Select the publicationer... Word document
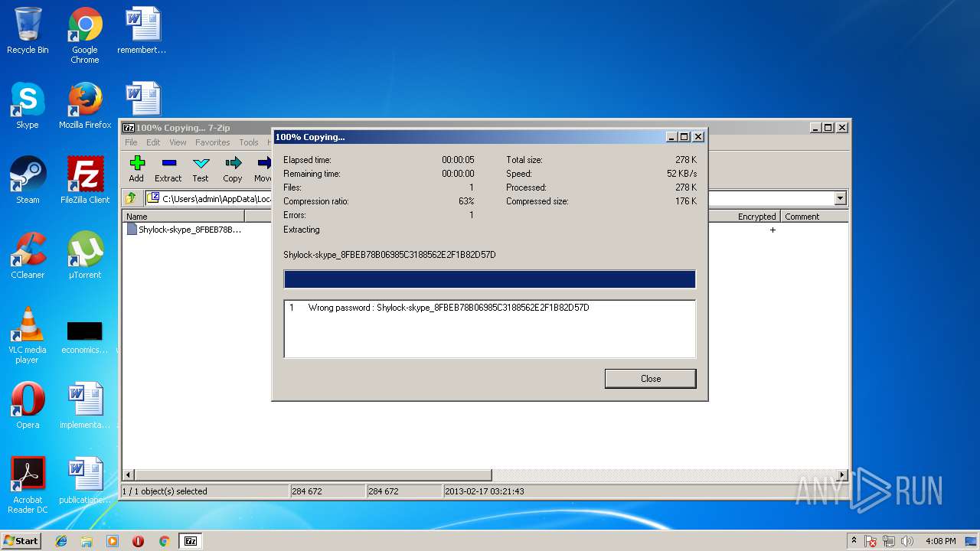The height and width of the screenshot is (551, 980). point(85,481)
